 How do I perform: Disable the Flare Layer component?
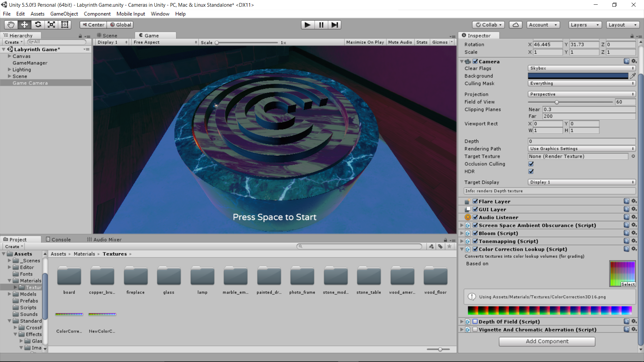pyautogui.click(x=475, y=201)
